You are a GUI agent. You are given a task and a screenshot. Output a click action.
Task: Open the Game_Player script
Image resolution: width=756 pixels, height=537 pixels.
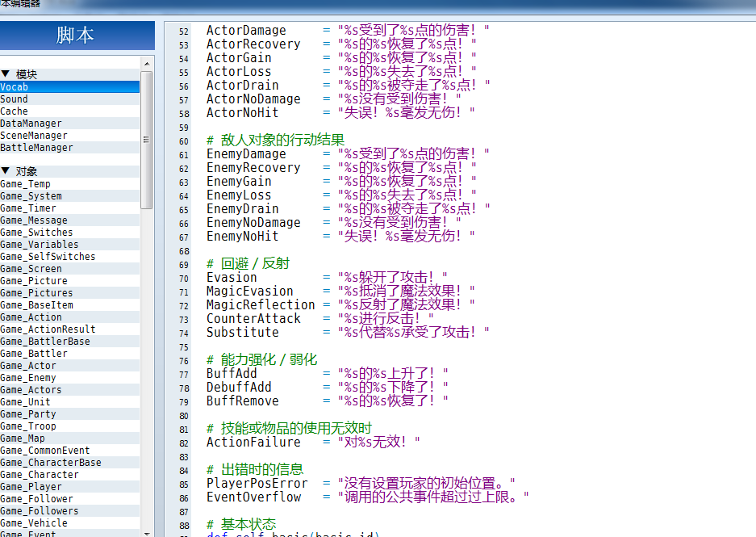click(69, 486)
